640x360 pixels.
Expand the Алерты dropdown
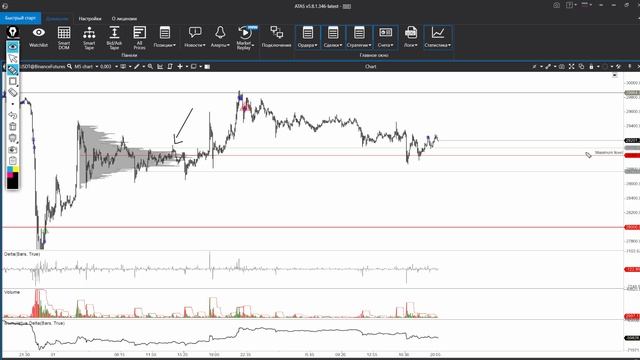pos(220,38)
